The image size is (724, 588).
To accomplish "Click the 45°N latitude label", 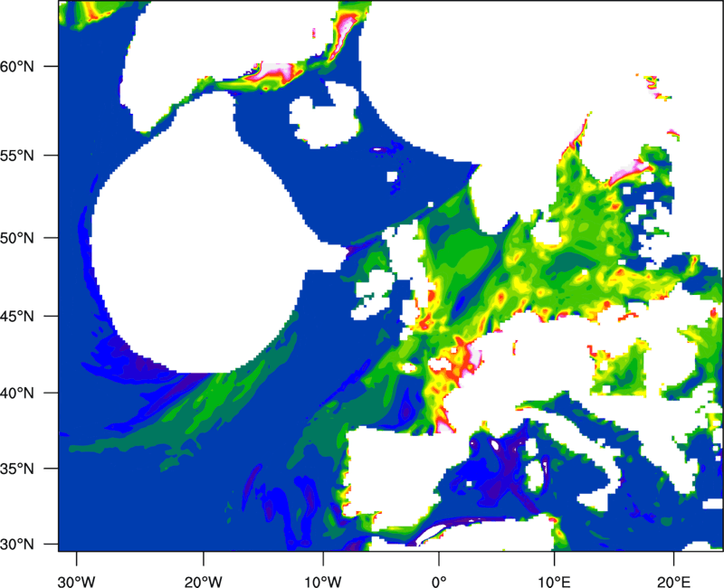I will (x=17, y=316).
